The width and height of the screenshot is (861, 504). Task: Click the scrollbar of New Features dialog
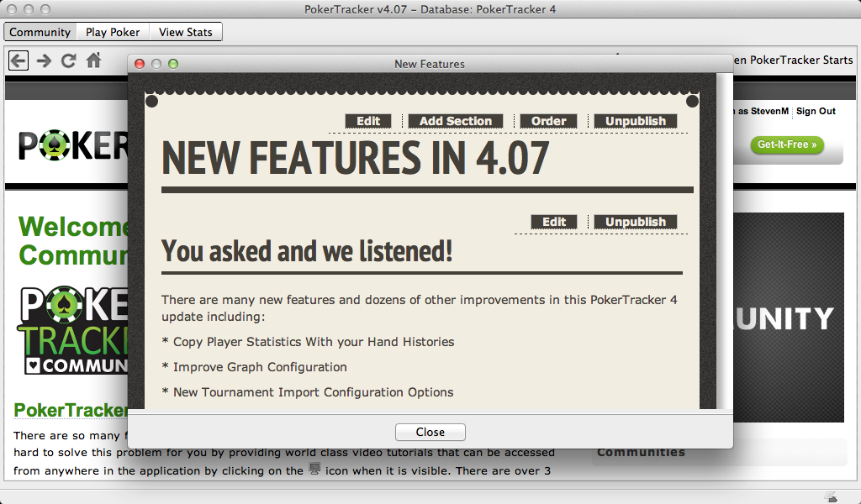pyautogui.click(x=725, y=241)
